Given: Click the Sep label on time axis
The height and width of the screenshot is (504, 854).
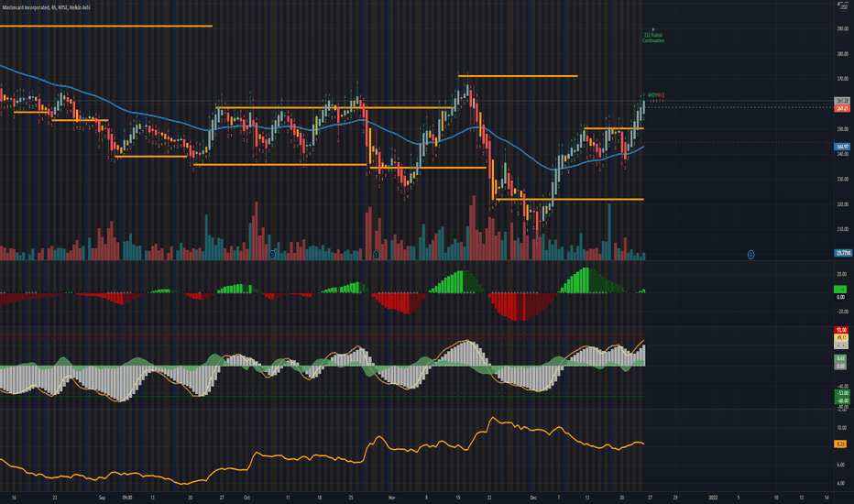Looking at the screenshot, I should [x=102, y=498].
